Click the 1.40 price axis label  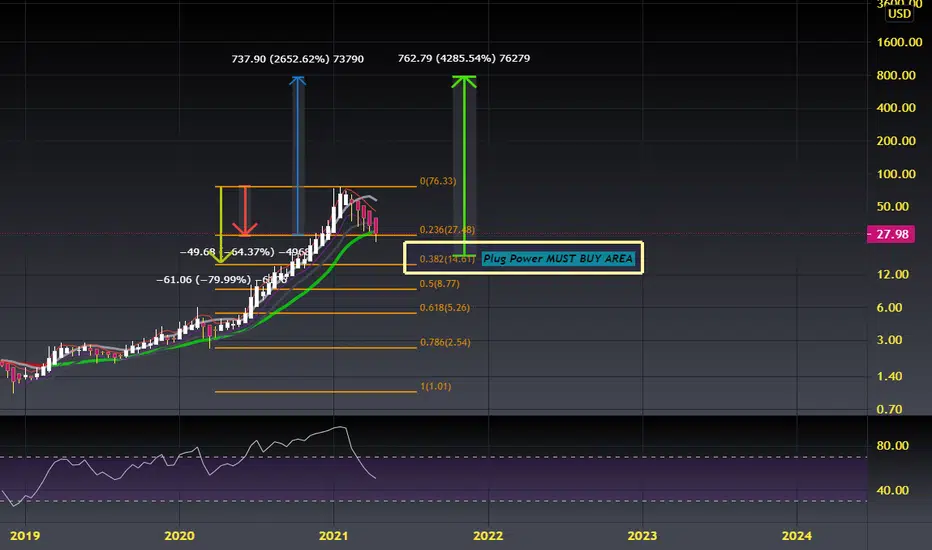point(889,376)
